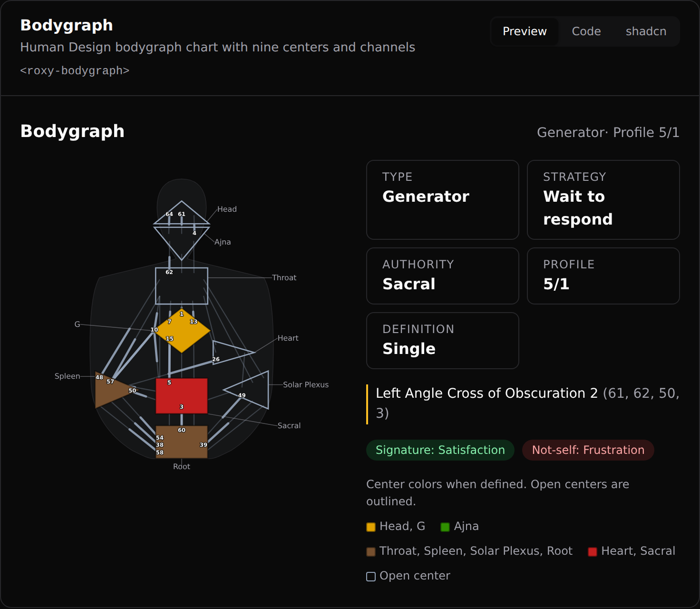The width and height of the screenshot is (700, 609).
Task: Click the Generator· Profile 5/1 summary text
Action: (x=608, y=133)
